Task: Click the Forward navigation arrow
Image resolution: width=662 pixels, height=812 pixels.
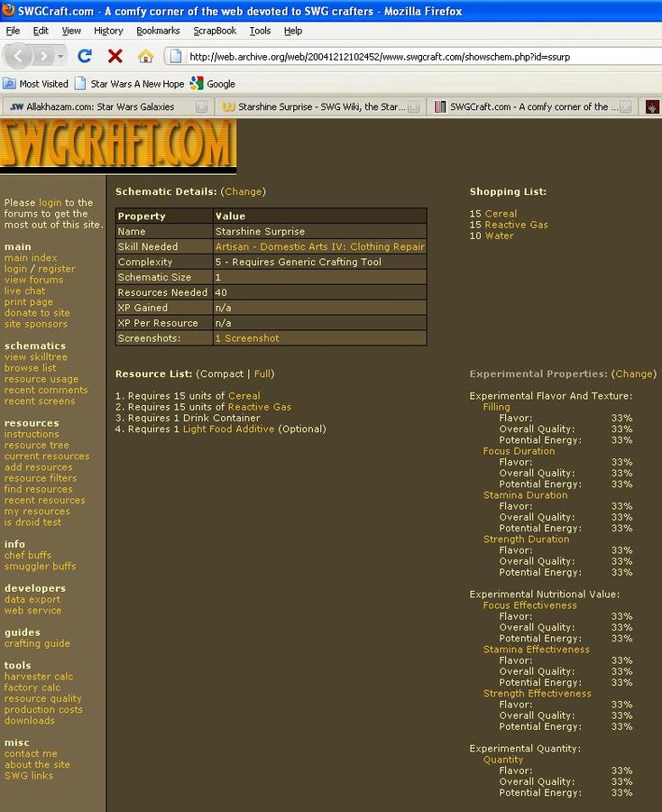Action: click(44, 56)
